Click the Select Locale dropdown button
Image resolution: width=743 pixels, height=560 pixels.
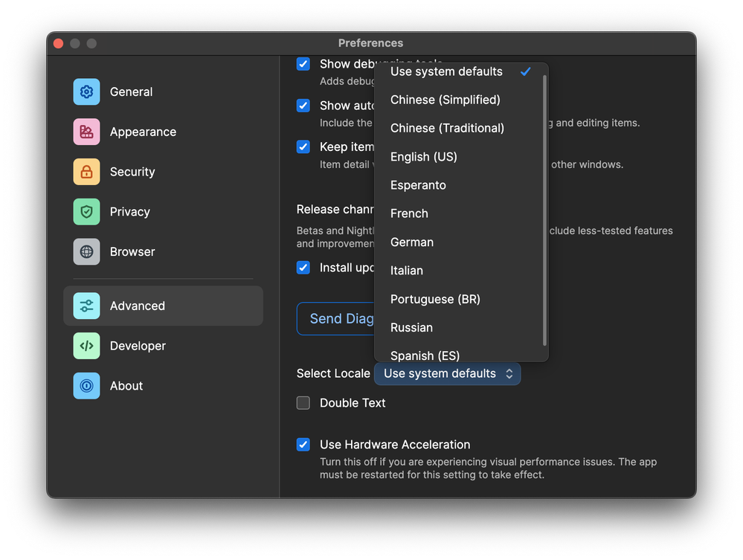447,373
